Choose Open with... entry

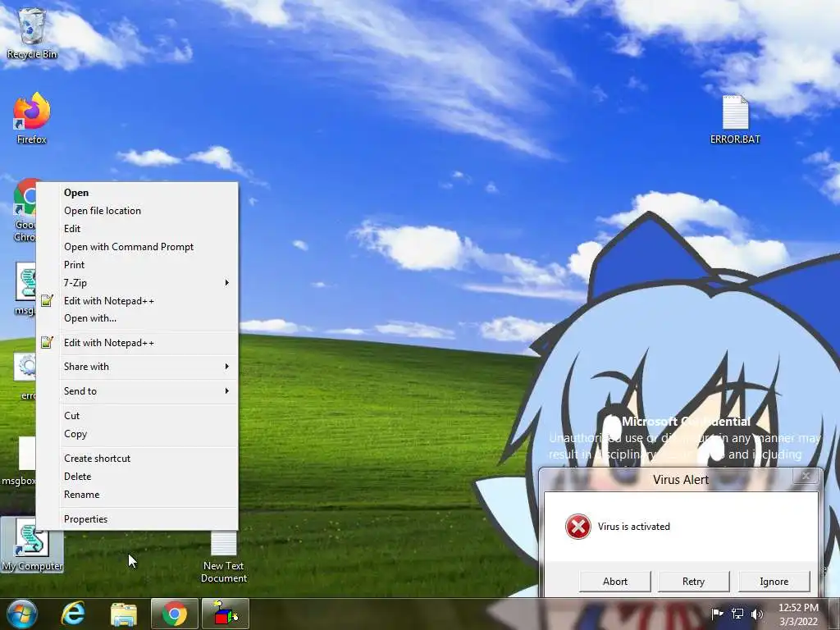tap(137, 318)
